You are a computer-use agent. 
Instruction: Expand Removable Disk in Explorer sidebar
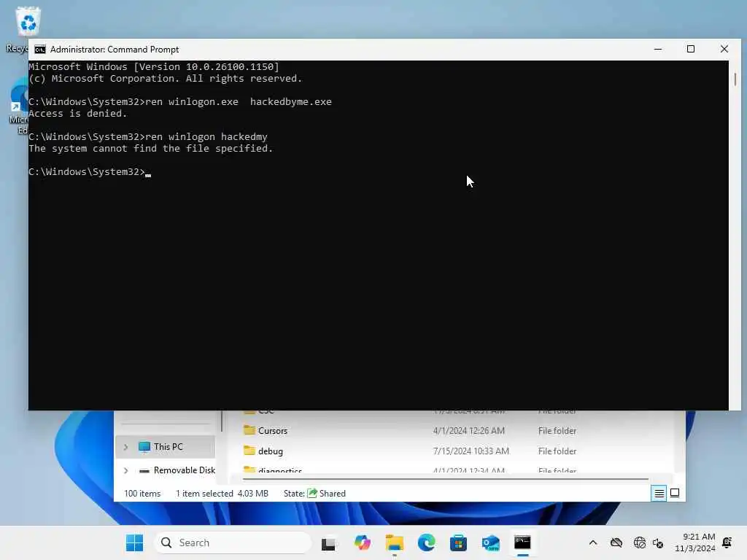(x=125, y=470)
